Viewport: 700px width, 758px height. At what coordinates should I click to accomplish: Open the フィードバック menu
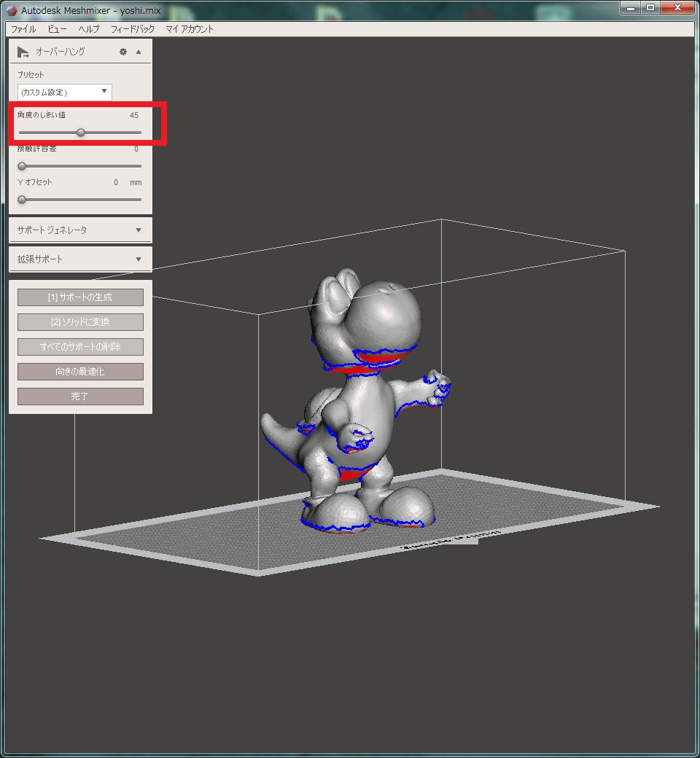[x=133, y=29]
